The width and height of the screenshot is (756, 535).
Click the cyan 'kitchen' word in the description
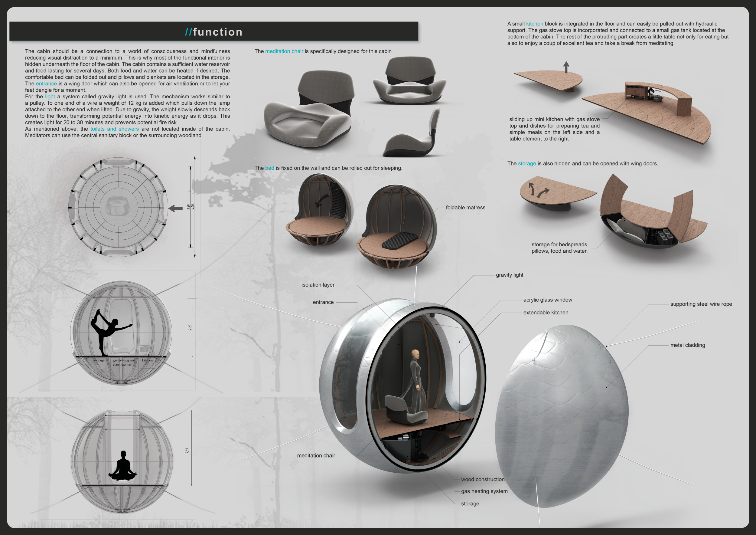[534, 24]
